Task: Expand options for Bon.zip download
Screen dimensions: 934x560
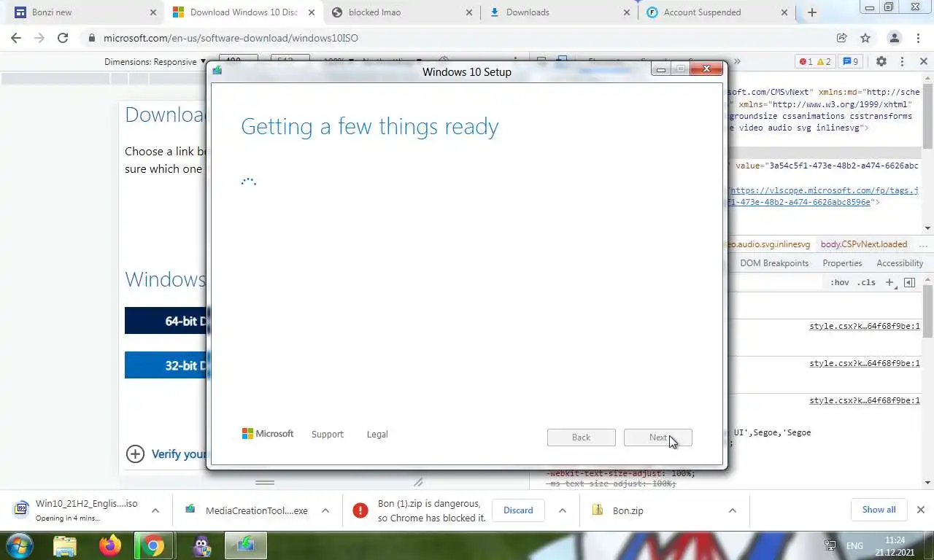Action: click(x=733, y=510)
